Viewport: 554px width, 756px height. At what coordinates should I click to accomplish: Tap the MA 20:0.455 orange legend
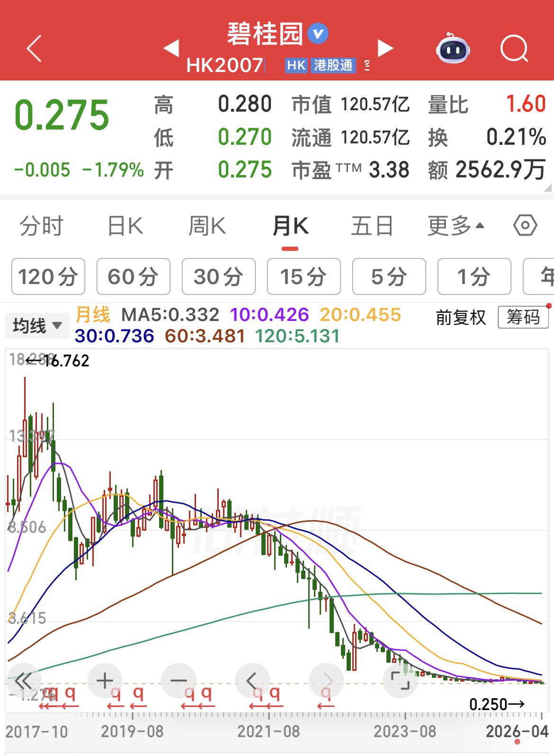click(x=360, y=315)
